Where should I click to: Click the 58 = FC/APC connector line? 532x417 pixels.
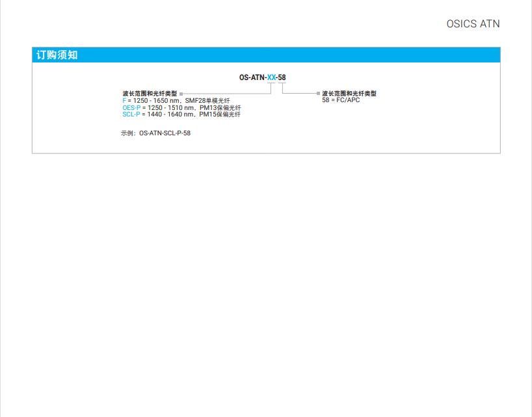click(x=341, y=100)
